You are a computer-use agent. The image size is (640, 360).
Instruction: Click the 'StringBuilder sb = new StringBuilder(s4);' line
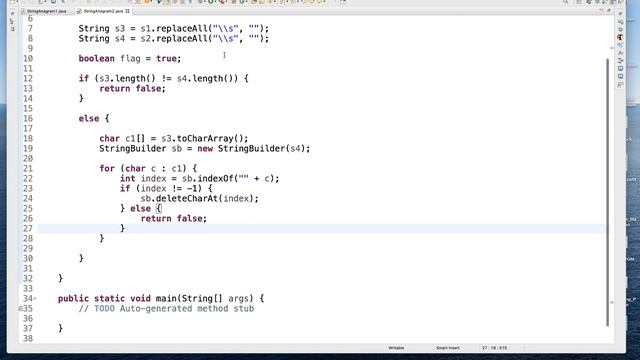[204, 149]
